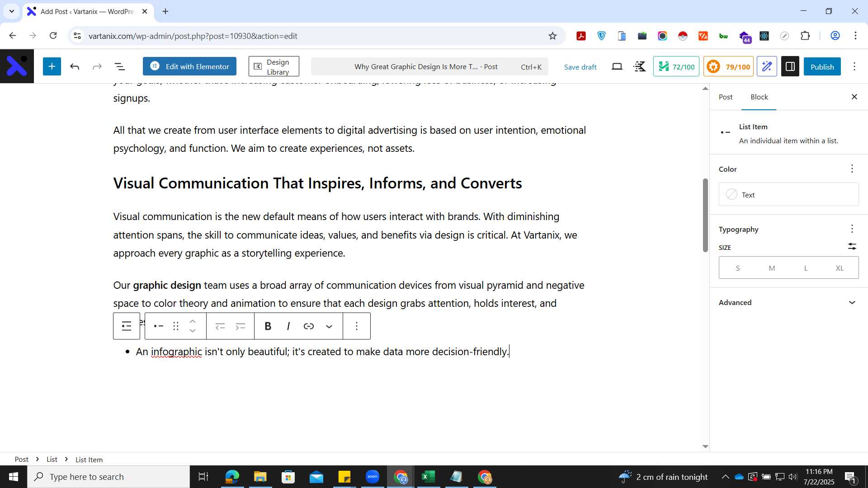
Task: Click the taskbar search box
Action: coord(108,477)
